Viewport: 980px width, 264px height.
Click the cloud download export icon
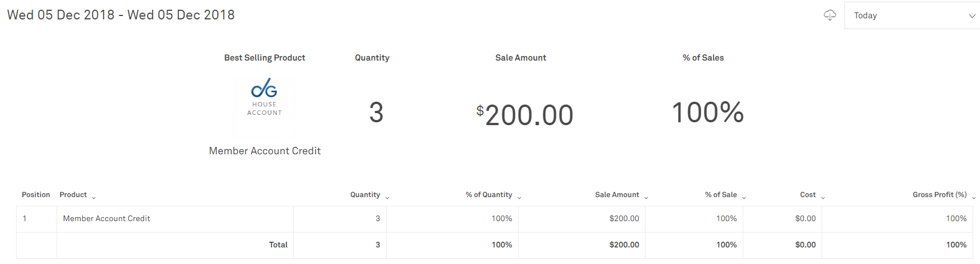tap(830, 15)
